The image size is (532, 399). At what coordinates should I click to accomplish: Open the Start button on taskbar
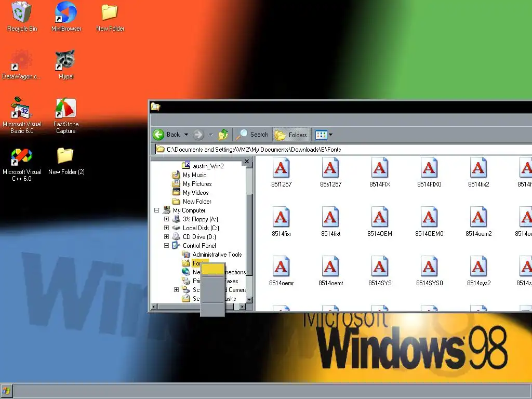[7, 391]
